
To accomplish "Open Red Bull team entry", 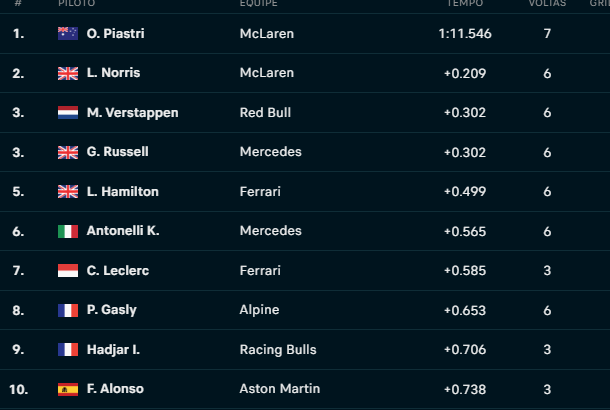I will (265, 113).
